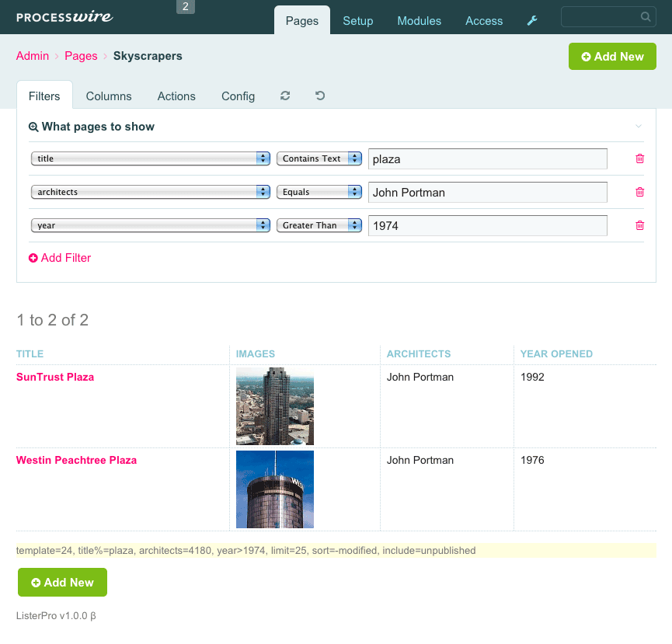Open the architects field dropdown
This screenshot has height=644, width=672.
point(151,192)
